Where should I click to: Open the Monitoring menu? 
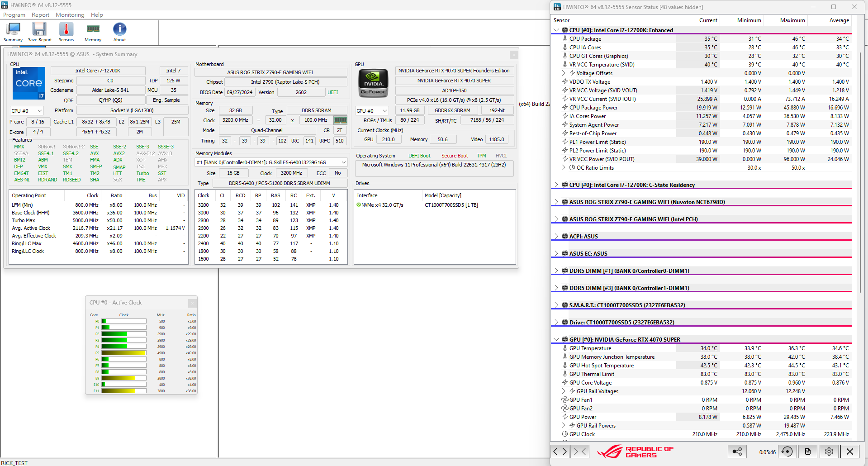pyautogui.click(x=70, y=15)
